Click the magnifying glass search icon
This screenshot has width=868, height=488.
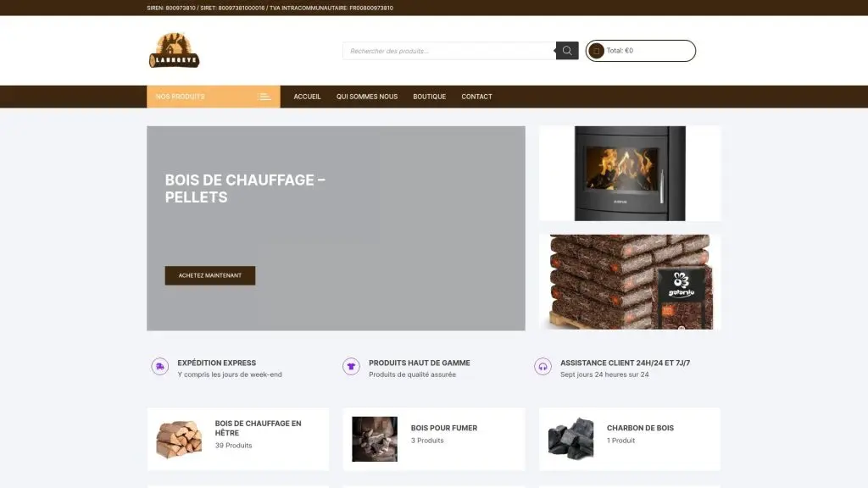pos(567,51)
